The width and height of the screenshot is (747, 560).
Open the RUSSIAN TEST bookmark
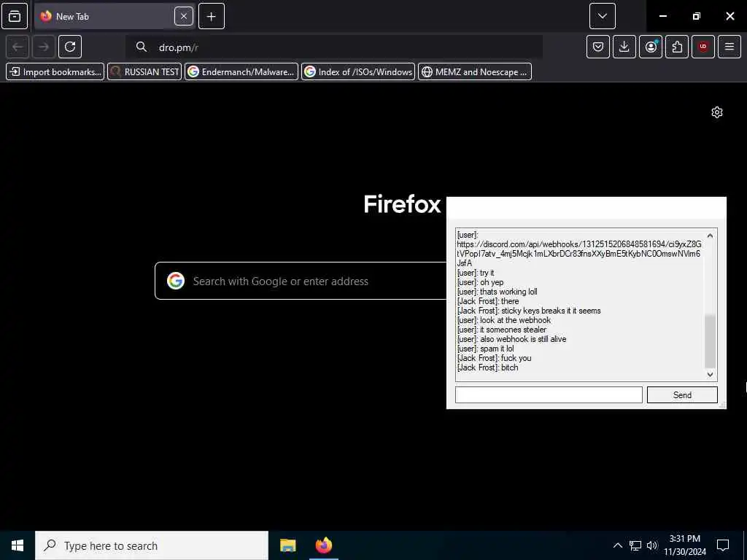(x=144, y=72)
